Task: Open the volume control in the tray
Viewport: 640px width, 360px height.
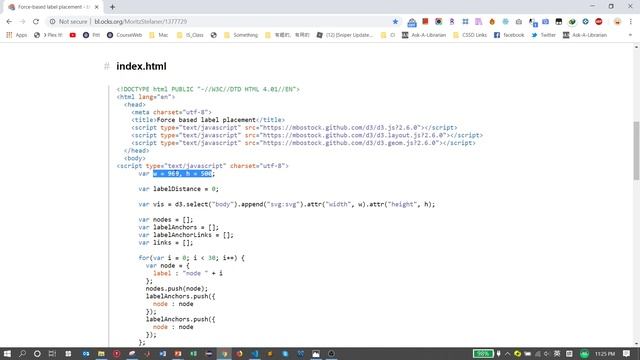Action: (547, 354)
